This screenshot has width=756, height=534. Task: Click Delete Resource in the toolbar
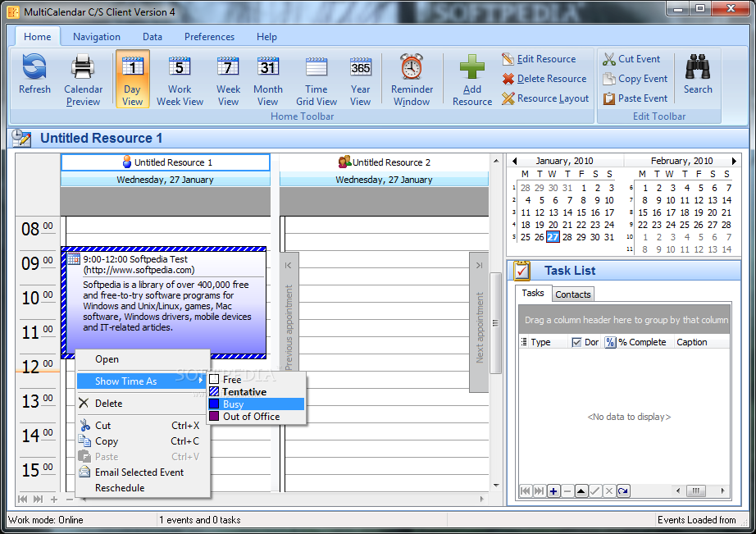click(544, 79)
